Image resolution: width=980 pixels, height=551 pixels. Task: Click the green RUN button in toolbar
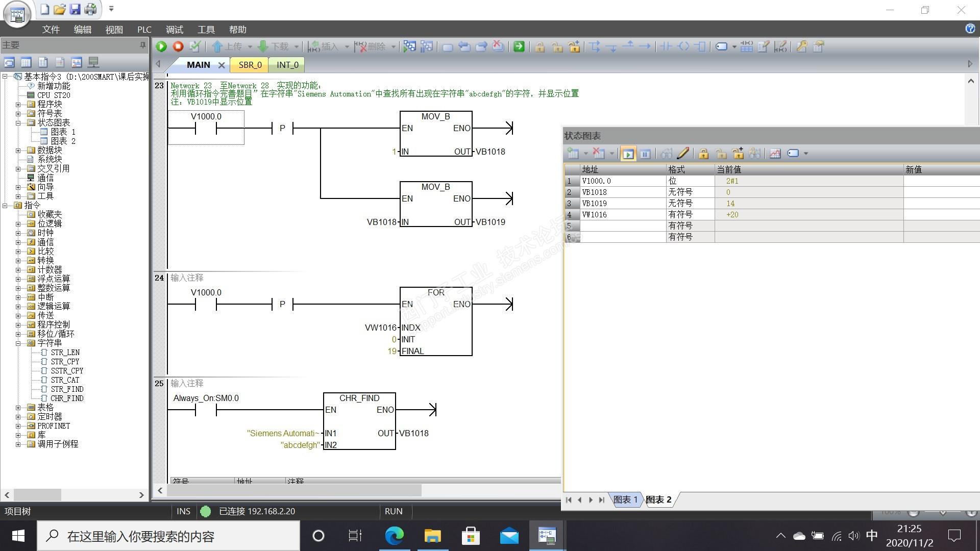click(161, 46)
